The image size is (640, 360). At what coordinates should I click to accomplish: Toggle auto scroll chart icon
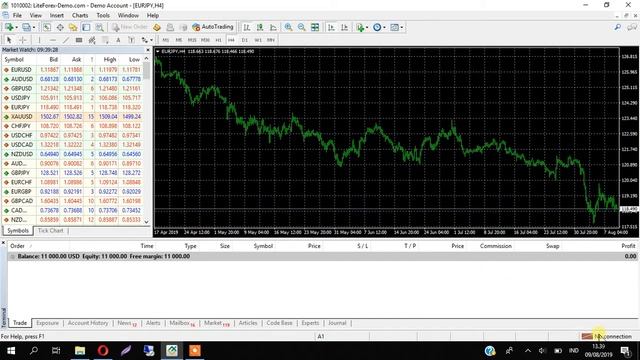coord(331,27)
